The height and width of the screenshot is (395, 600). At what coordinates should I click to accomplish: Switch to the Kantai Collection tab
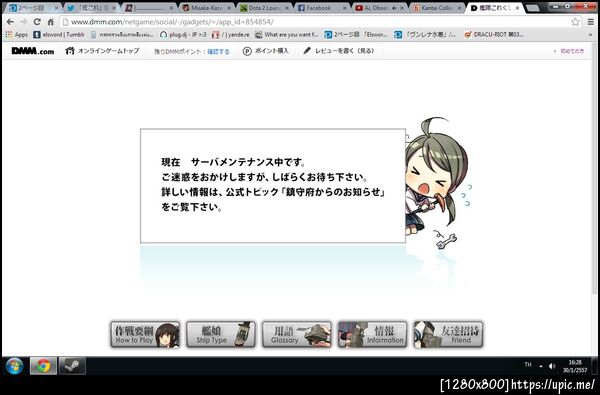(x=437, y=8)
